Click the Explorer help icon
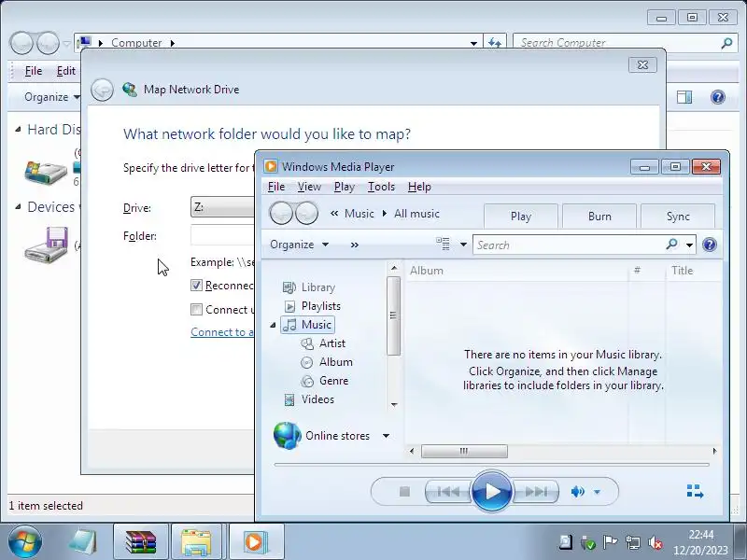 pyautogui.click(x=717, y=97)
